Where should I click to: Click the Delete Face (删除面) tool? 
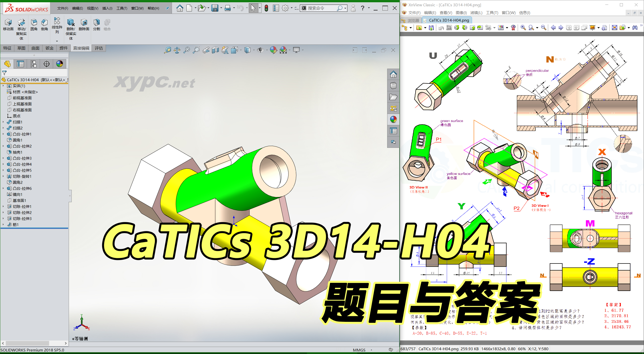(x=84, y=25)
